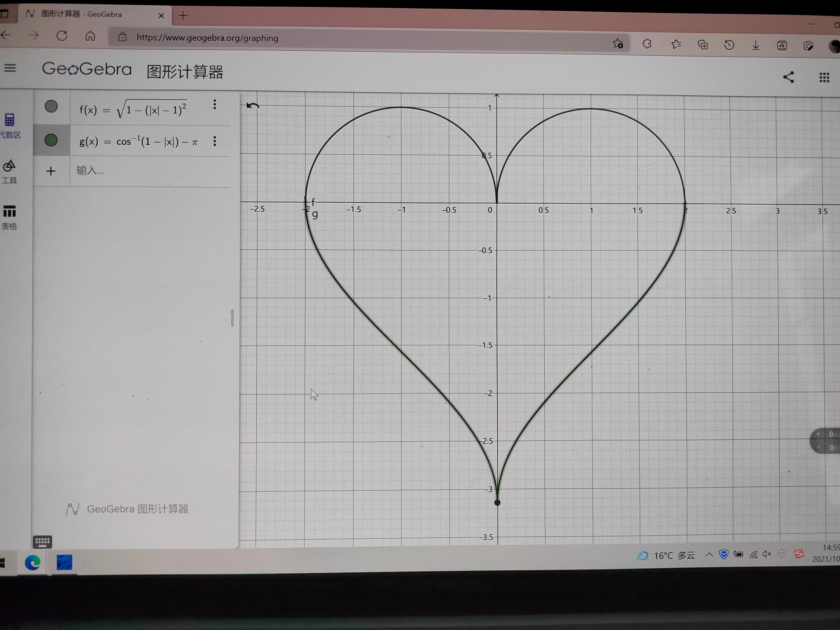Screen dimensions: 840x630
Task: Click the plus button beside input
Action: click(51, 171)
